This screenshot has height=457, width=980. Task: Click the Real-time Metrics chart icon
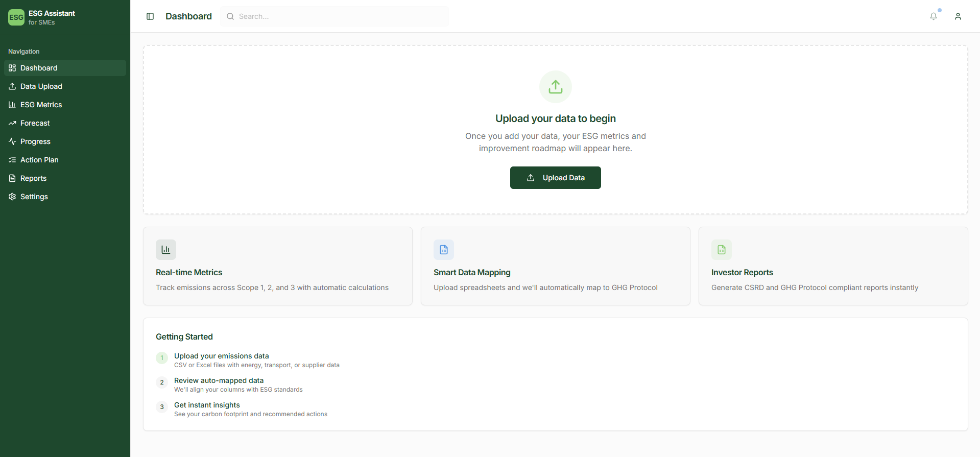click(166, 250)
